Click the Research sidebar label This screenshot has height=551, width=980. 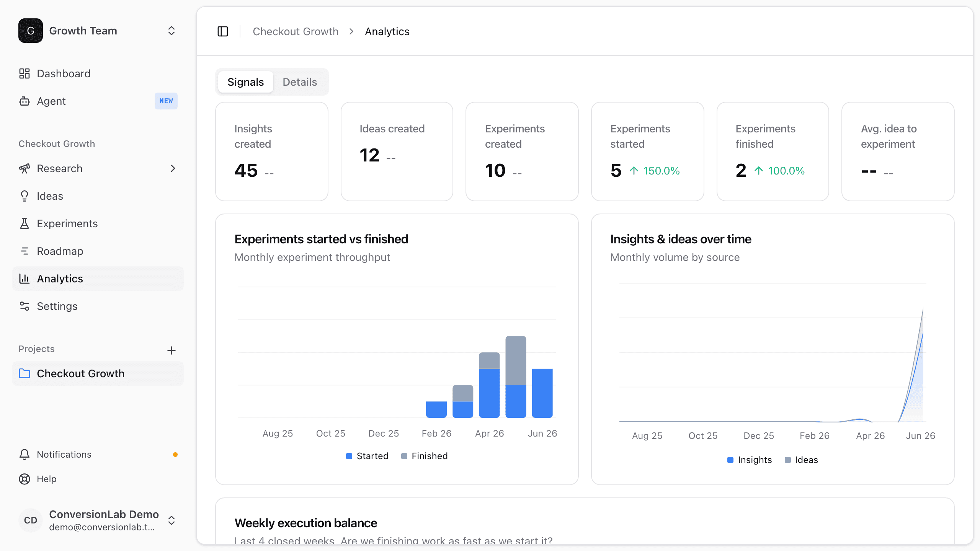[60, 168]
